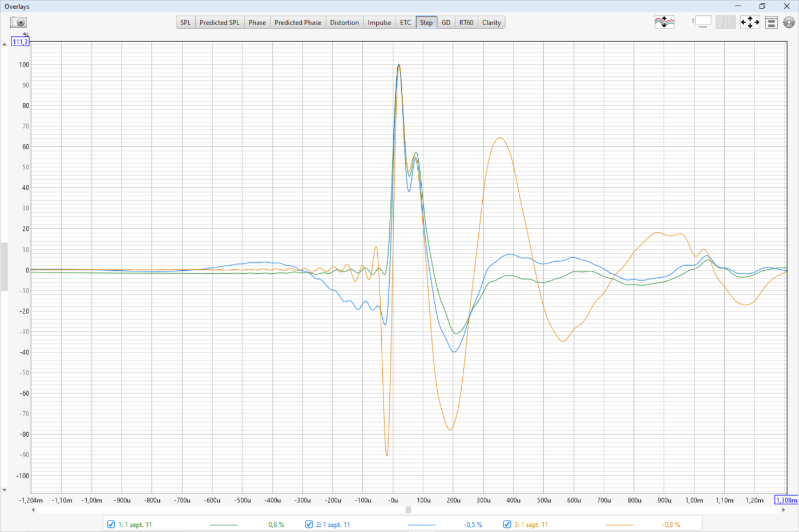Toggle trace 3 orange measurement checkbox

point(507,524)
